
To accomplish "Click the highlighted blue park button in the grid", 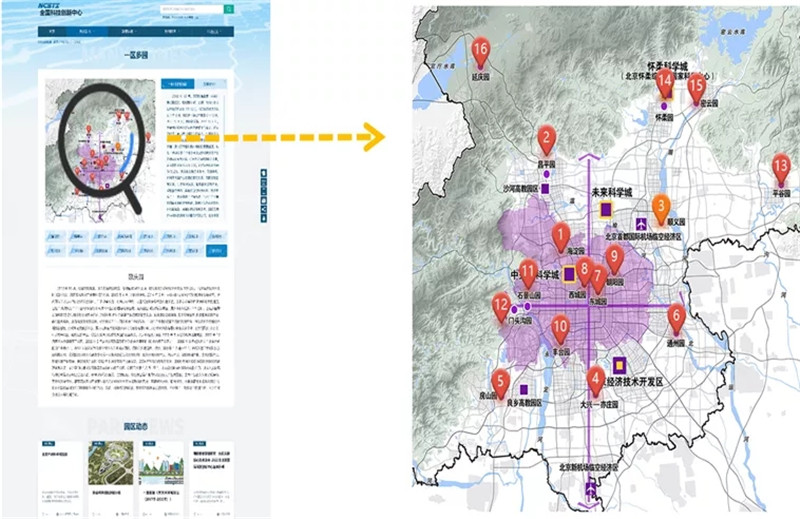I will (x=217, y=251).
